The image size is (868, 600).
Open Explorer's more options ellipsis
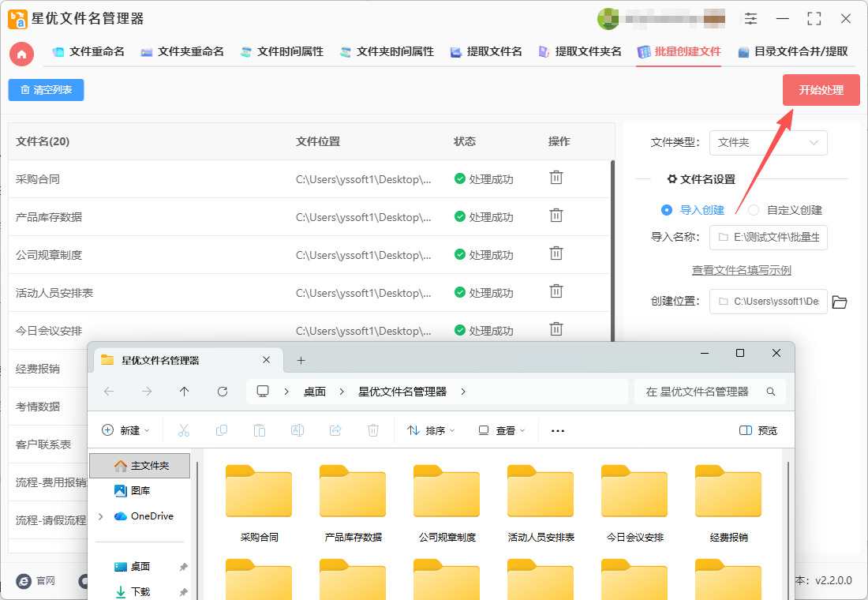pyautogui.click(x=557, y=430)
